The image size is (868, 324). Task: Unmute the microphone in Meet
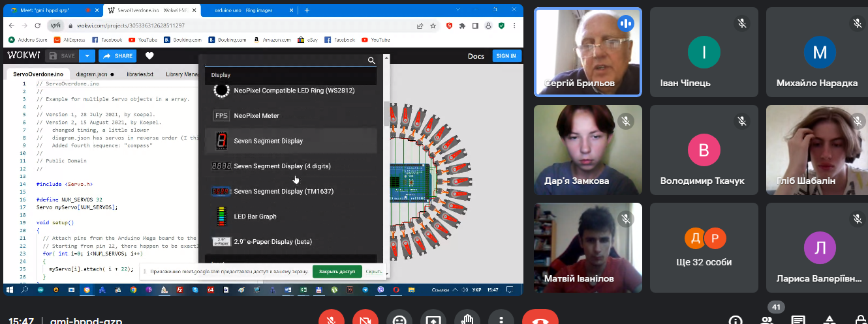pos(331,319)
